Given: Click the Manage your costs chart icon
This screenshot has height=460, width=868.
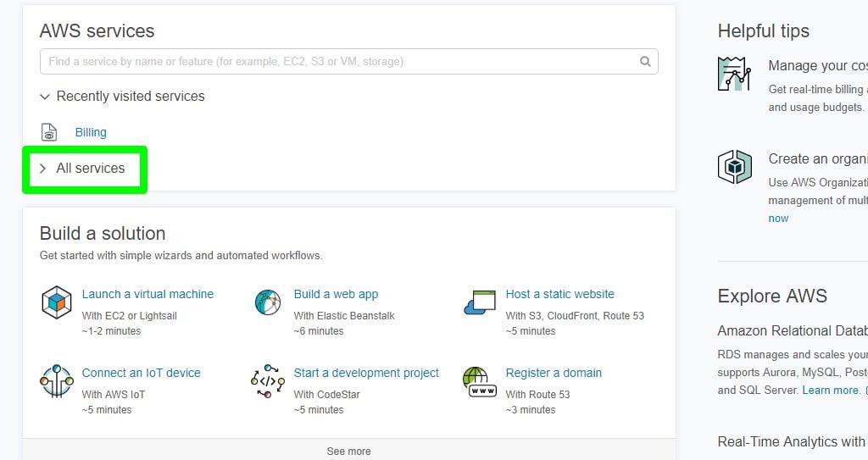Looking at the screenshot, I should point(735,74).
